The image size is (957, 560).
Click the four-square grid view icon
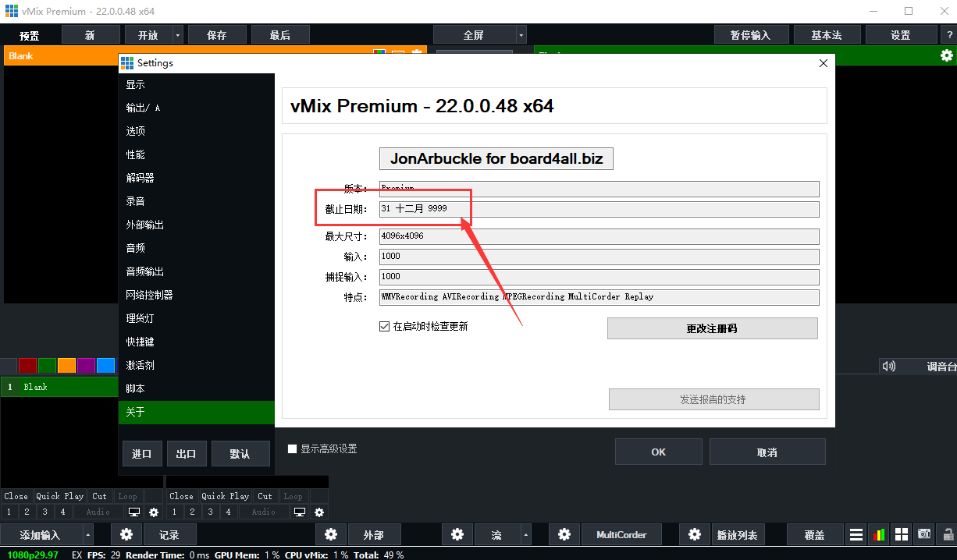[902, 535]
